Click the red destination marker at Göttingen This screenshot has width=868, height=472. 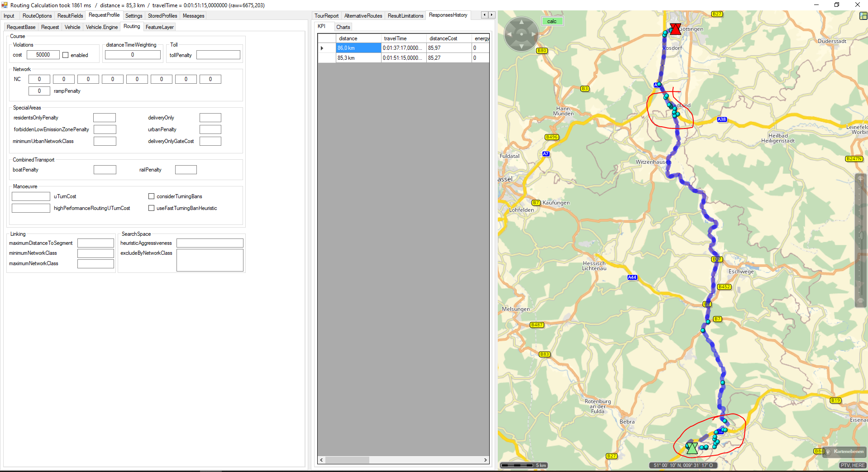[x=675, y=29]
